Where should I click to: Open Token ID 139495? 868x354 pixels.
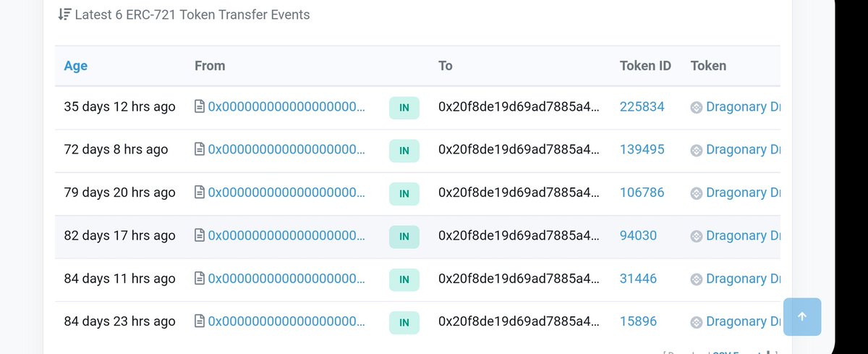coord(642,150)
